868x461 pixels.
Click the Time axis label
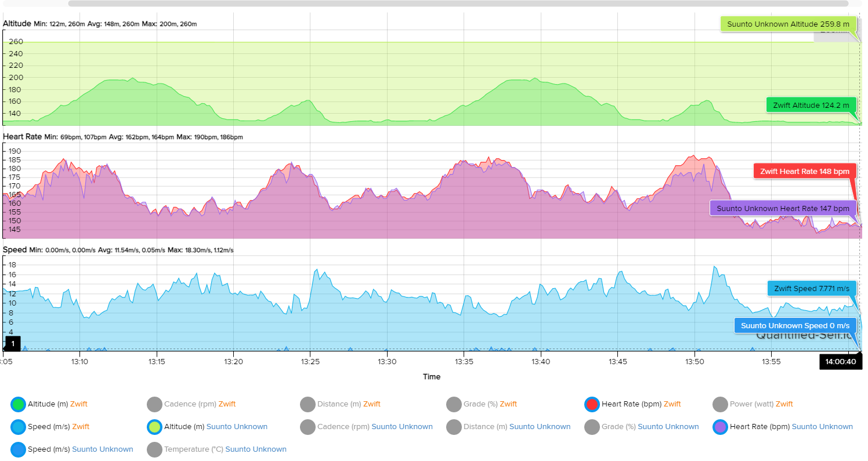click(432, 376)
